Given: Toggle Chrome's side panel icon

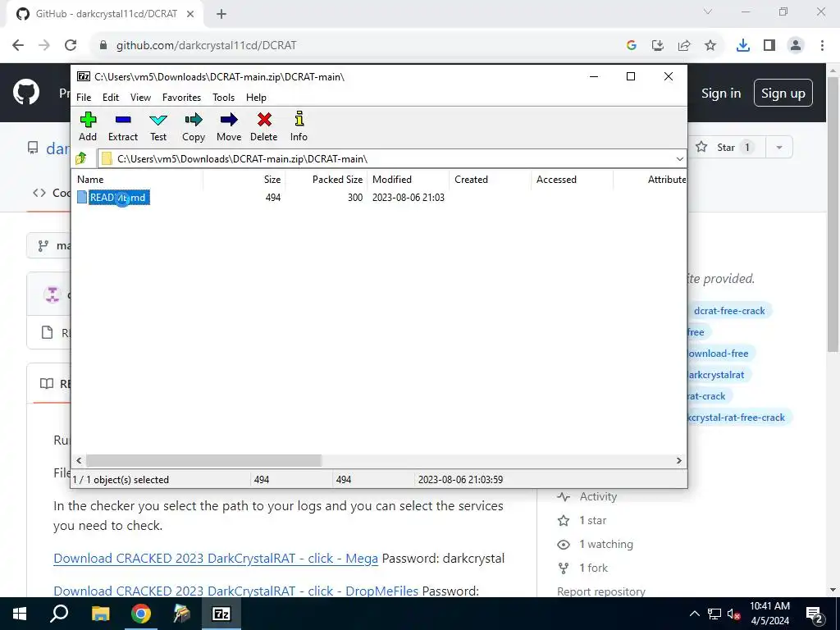Looking at the screenshot, I should (769, 46).
